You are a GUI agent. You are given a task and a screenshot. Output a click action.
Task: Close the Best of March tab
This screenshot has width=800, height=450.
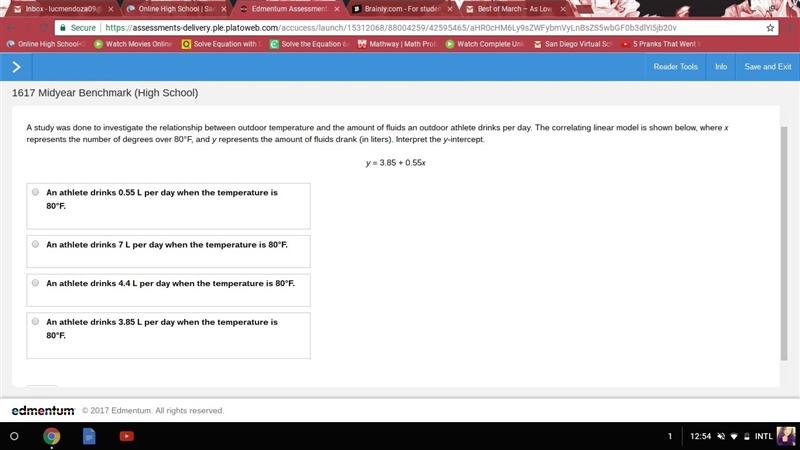[x=563, y=9]
